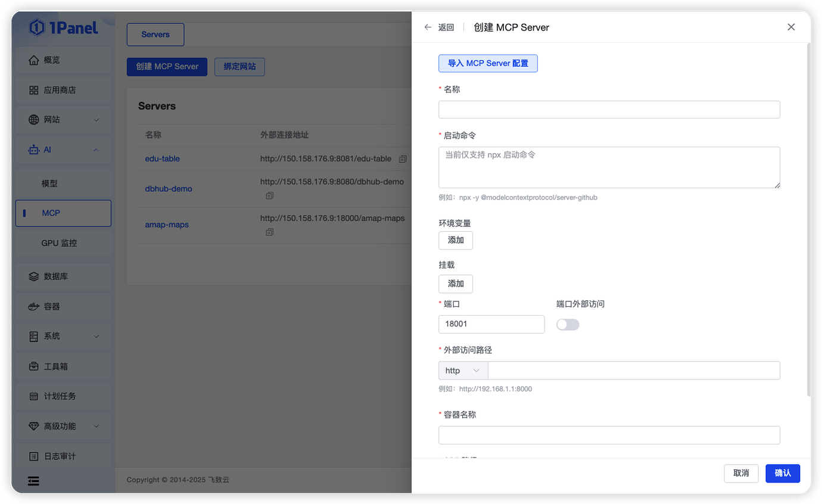Screen dimensions: 822x504
Task: Copy the amap-maps external connection address
Action: (x=269, y=233)
